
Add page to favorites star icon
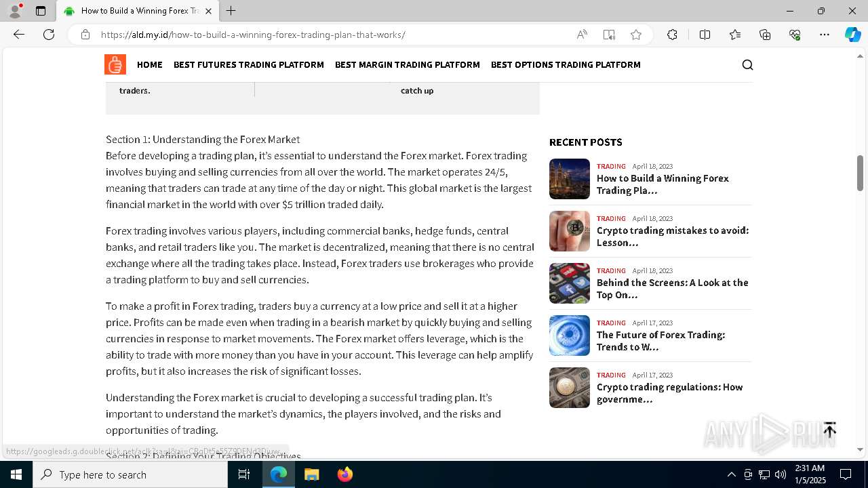click(636, 35)
